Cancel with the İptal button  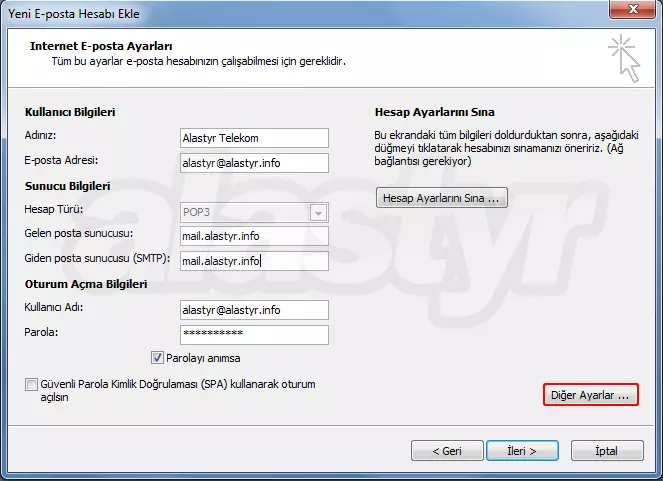[607, 451]
